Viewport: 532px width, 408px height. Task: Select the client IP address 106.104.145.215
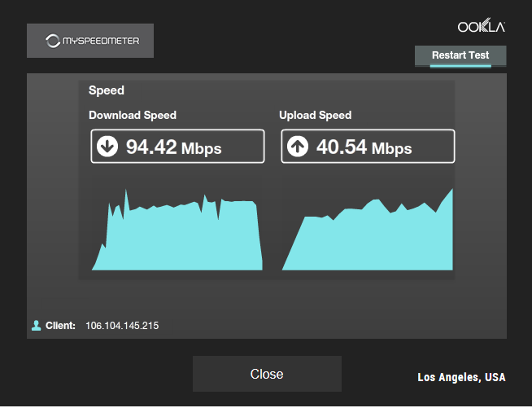[x=122, y=326]
